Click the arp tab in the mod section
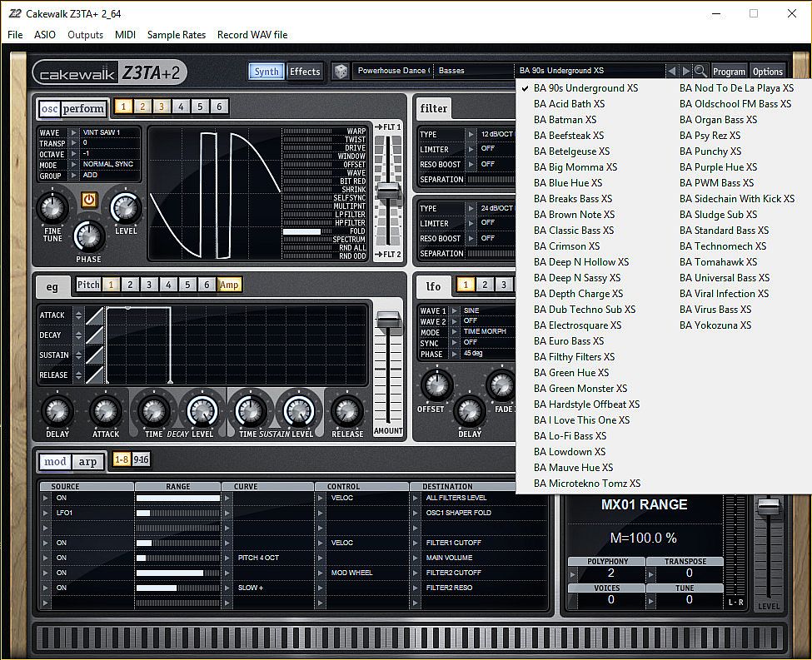Screen dimensions: 812x660 87,462
